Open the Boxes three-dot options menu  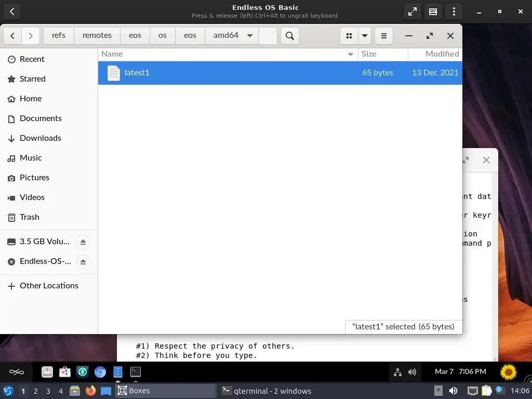click(x=454, y=11)
